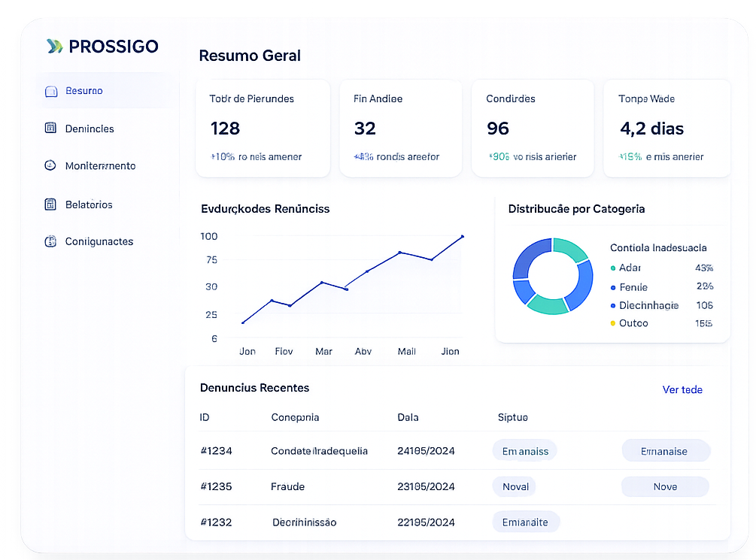Viewport: 756px width, 560px height.
Task: Open the Resurno menu item
Action: [x=104, y=91]
